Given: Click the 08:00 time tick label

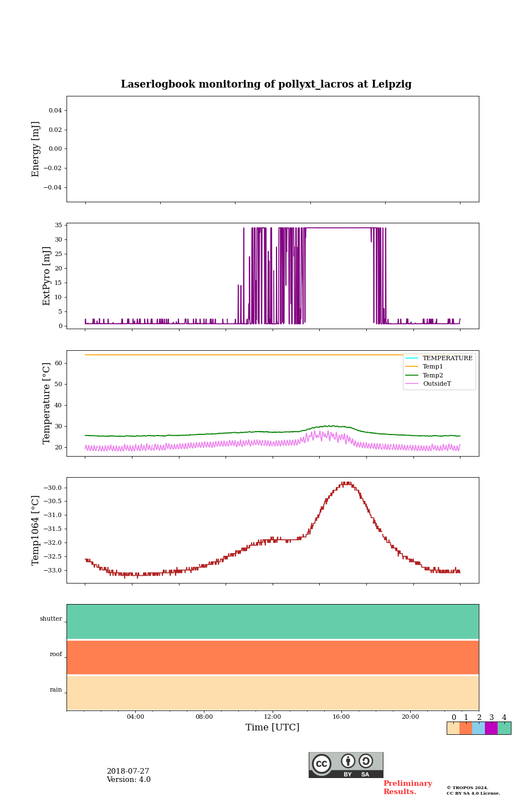Looking at the screenshot, I should point(204,717).
